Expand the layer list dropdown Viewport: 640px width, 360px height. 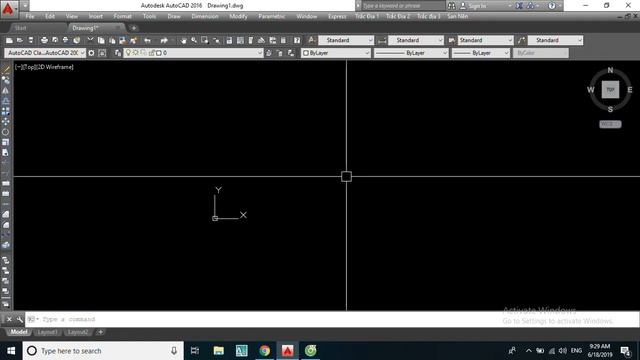[260, 53]
